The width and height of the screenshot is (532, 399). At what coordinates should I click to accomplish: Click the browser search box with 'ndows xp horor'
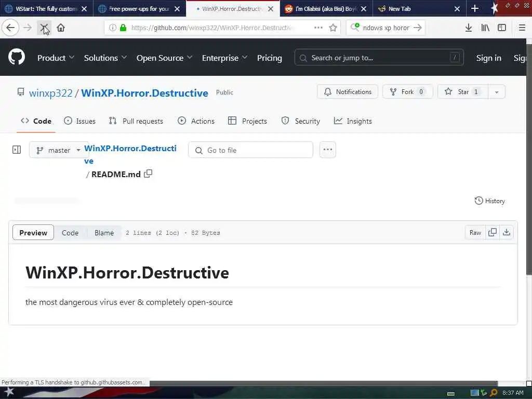click(x=386, y=28)
